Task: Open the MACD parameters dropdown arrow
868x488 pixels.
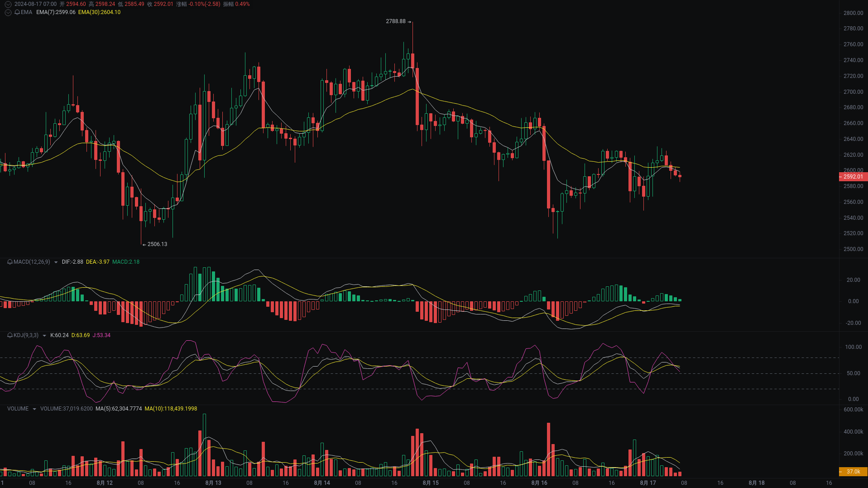Action: point(55,262)
